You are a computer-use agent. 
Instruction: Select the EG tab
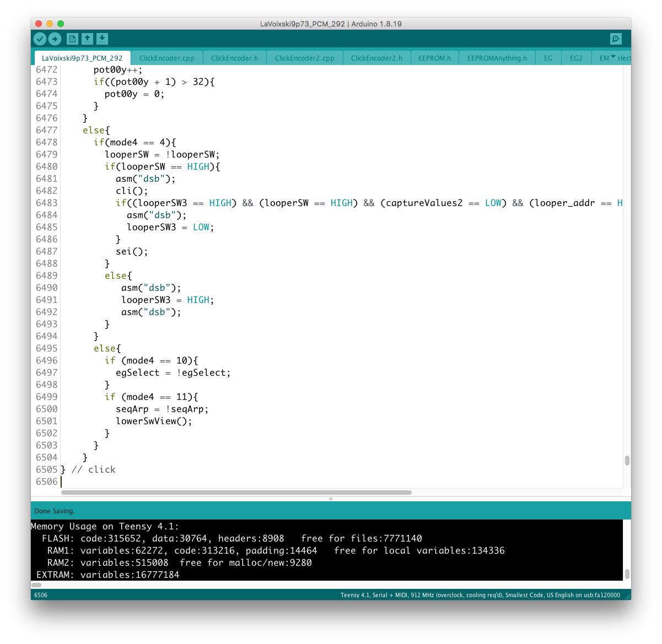pyautogui.click(x=548, y=58)
